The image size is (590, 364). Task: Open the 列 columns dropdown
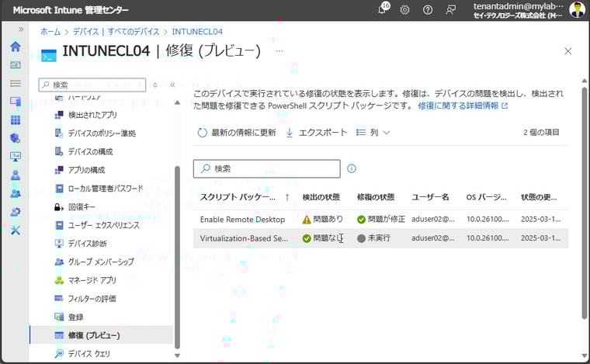pos(373,133)
